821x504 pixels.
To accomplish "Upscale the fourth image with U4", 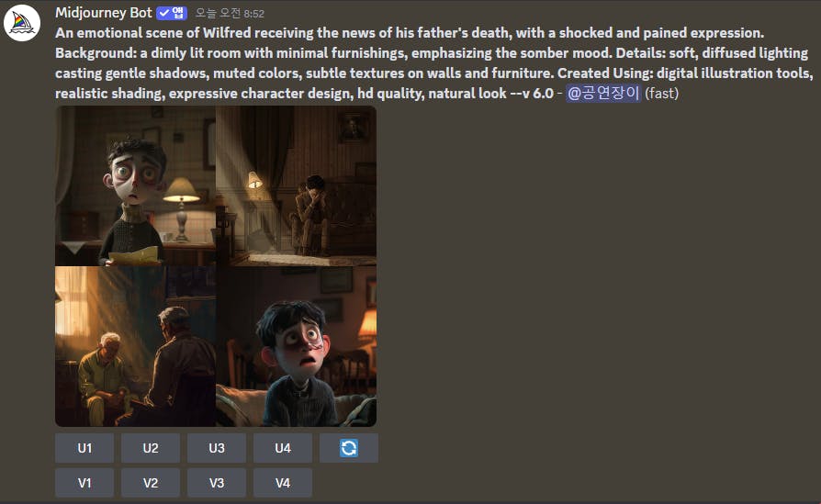I will pos(283,448).
